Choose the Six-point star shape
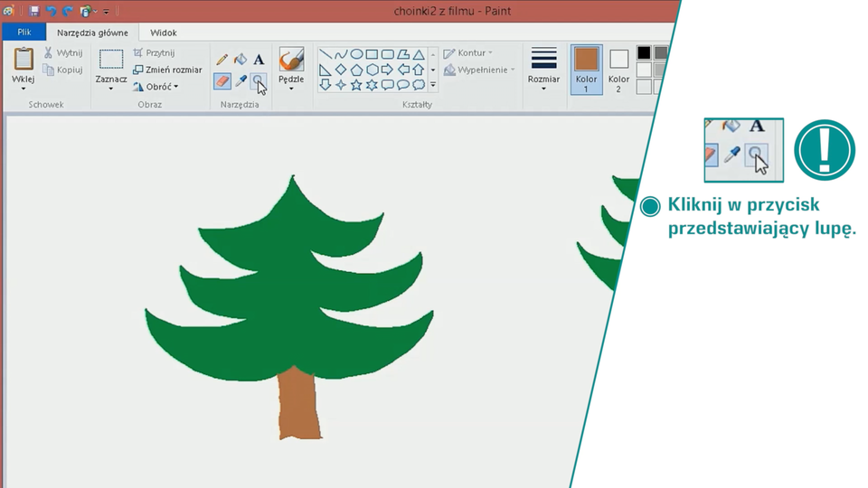 [372, 85]
